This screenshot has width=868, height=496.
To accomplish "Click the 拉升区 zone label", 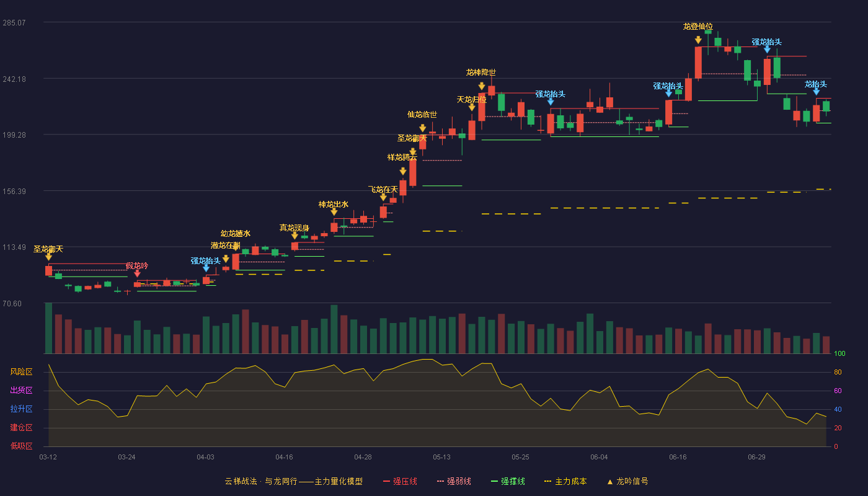I will (x=21, y=409).
